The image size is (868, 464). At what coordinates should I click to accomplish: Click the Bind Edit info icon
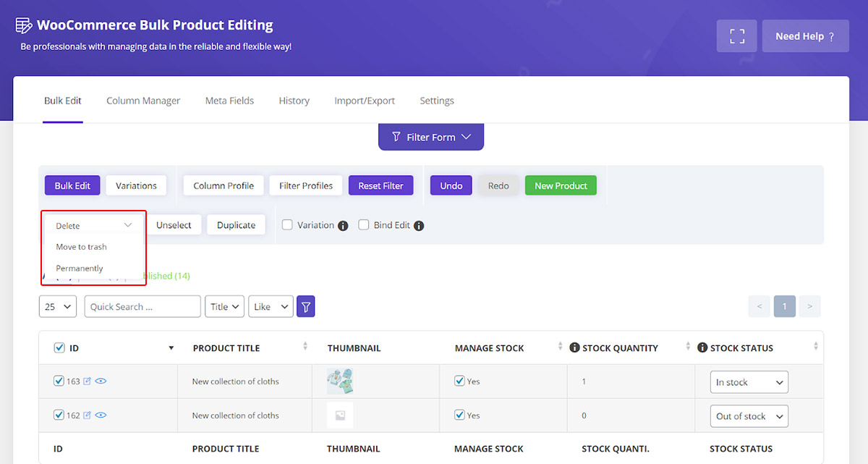coord(419,226)
